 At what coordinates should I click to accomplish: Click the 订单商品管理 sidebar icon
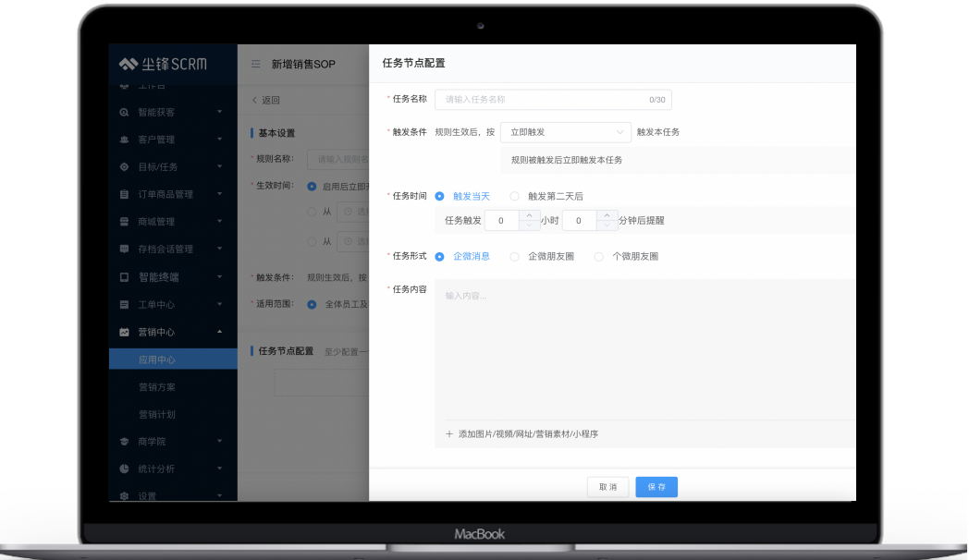click(124, 194)
